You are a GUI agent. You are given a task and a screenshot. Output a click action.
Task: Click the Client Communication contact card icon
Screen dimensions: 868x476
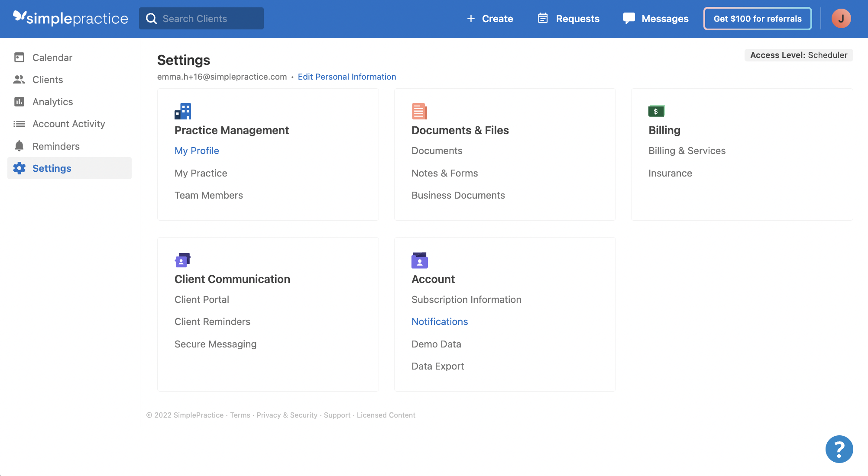tap(183, 260)
